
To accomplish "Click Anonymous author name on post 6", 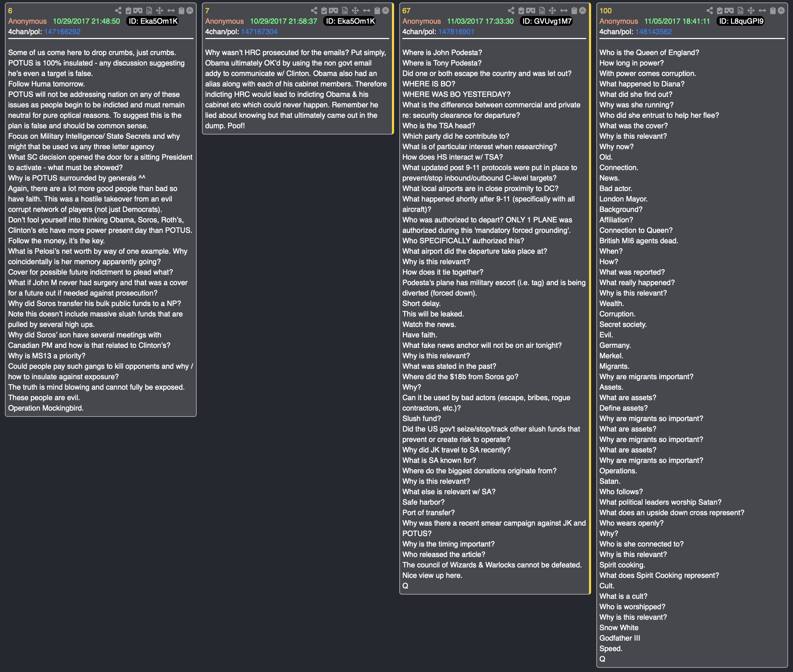I will pos(28,21).
